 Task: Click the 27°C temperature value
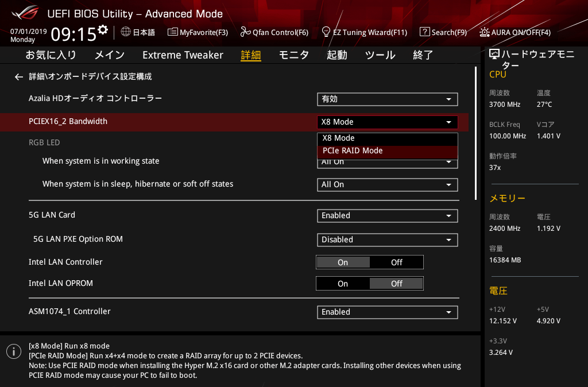(x=544, y=105)
